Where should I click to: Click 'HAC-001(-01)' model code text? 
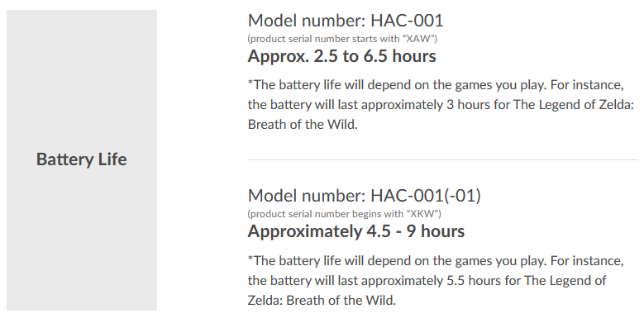click(x=426, y=196)
